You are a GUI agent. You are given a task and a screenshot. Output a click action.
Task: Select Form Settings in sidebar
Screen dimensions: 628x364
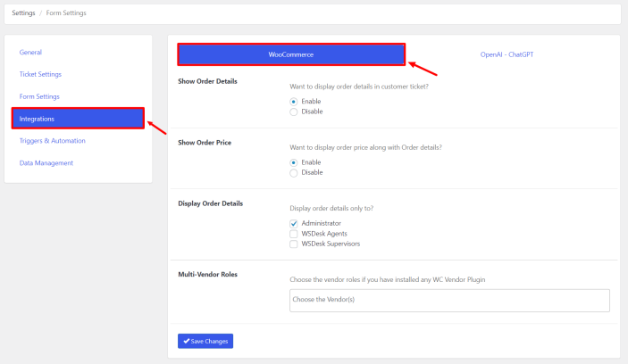point(39,96)
